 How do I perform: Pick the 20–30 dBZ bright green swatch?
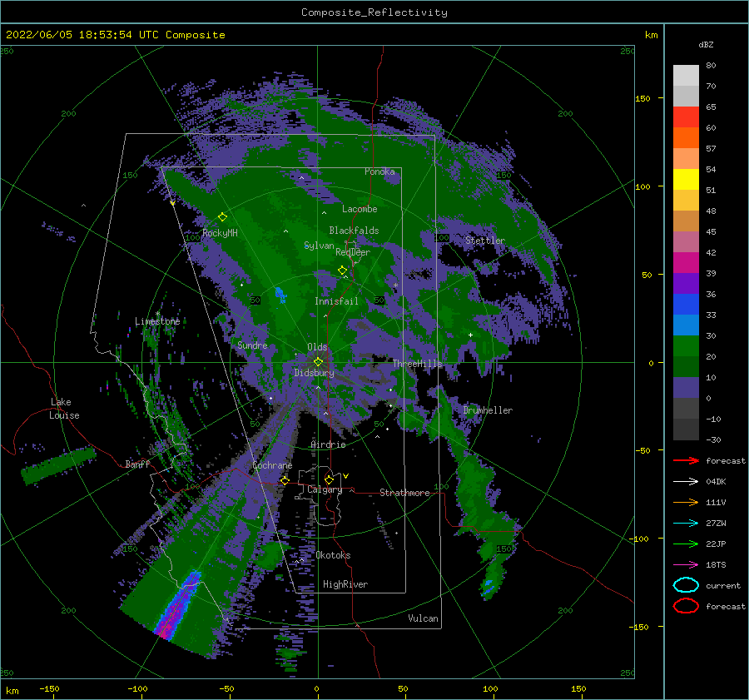coord(686,346)
